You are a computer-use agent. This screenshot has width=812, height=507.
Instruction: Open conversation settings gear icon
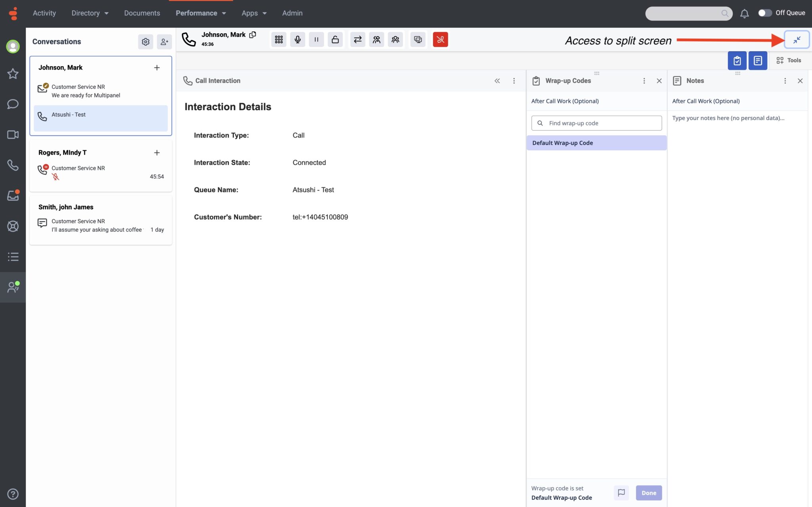point(146,42)
